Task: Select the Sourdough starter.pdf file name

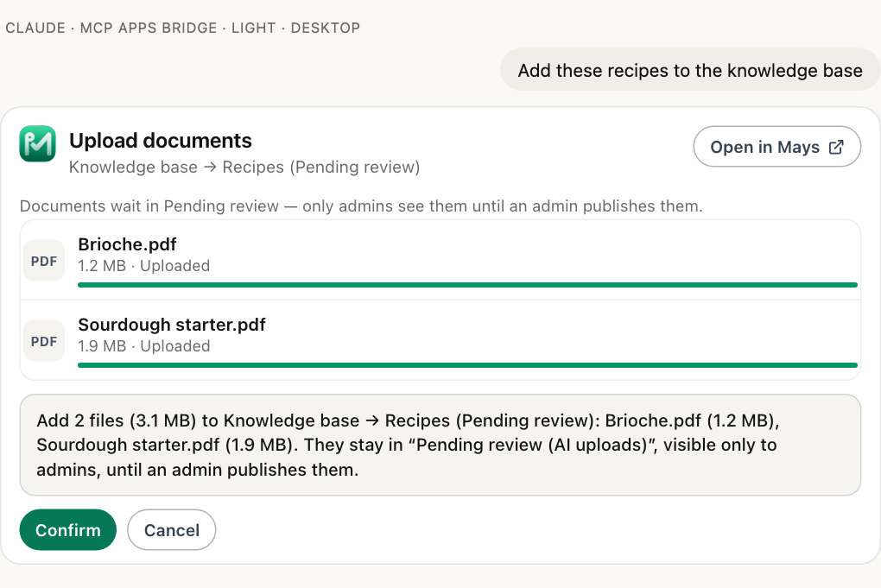Action: (171, 325)
